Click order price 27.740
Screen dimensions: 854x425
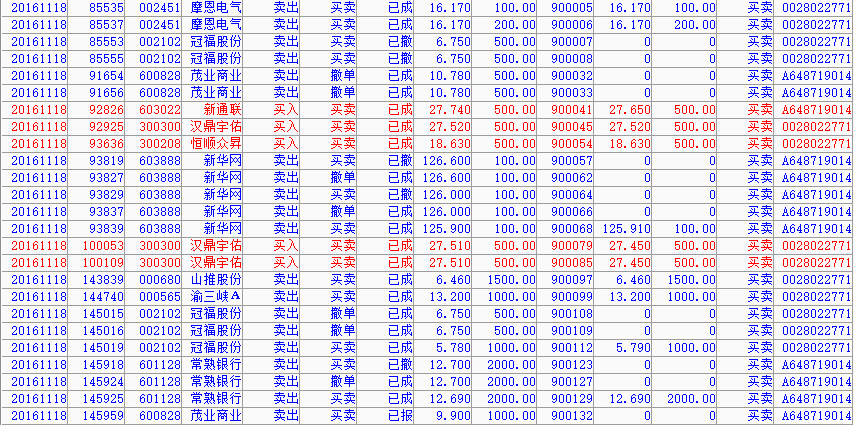(x=450, y=110)
